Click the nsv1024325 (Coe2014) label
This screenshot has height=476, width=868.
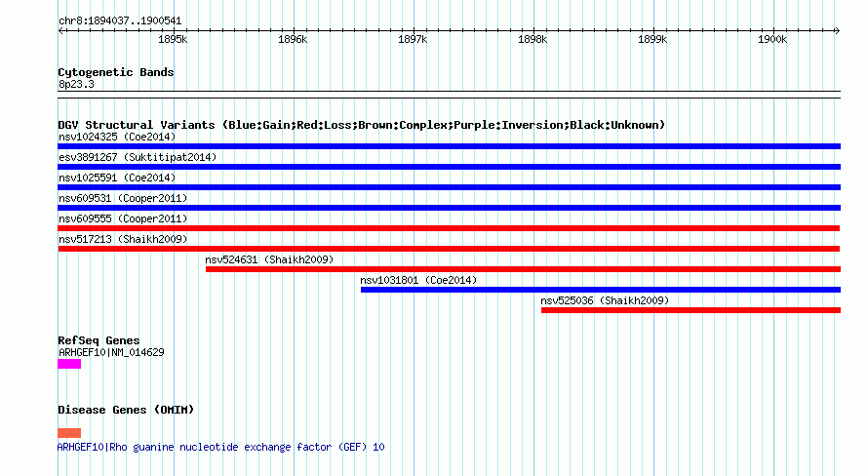117,137
